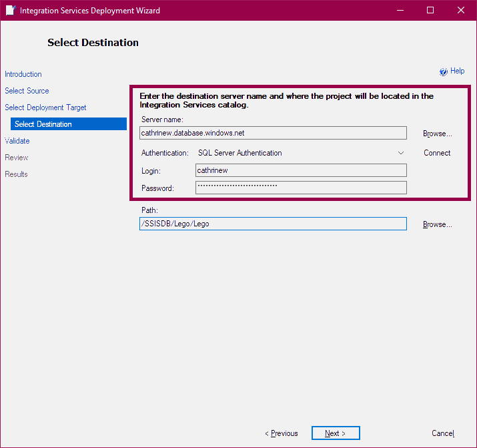477x448 pixels.
Task: Click the Password input field
Action: [300, 188]
